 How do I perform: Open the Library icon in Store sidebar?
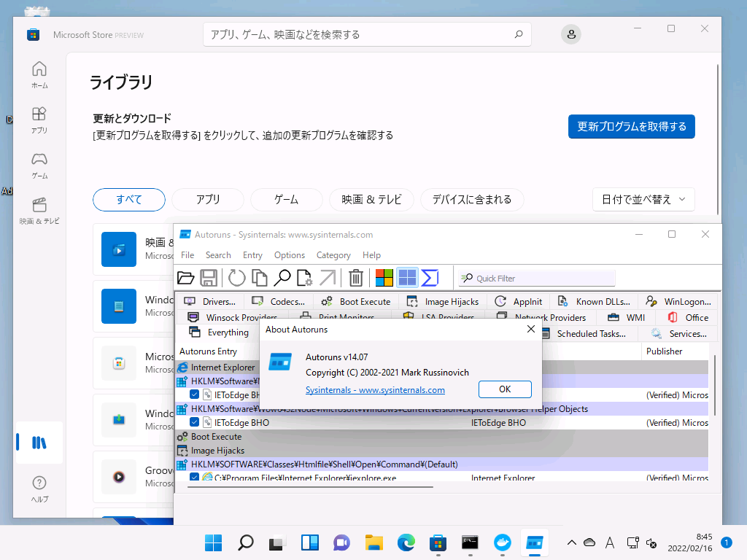pyautogui.click(x=39, y=443)
